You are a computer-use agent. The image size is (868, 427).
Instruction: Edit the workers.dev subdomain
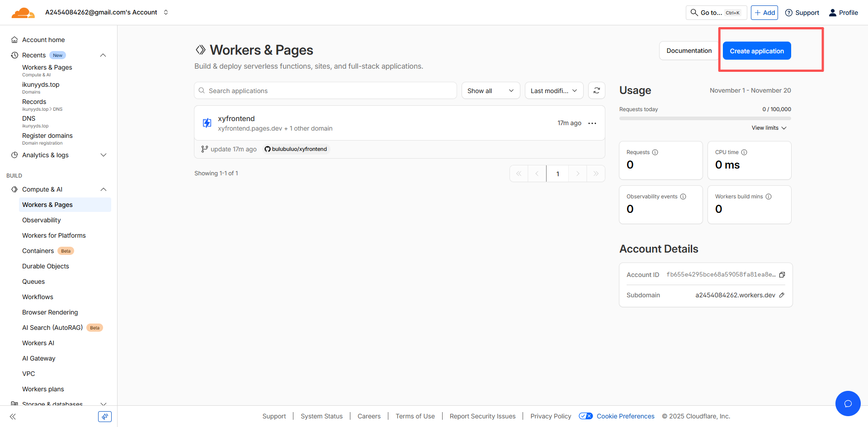coord(782,295)
